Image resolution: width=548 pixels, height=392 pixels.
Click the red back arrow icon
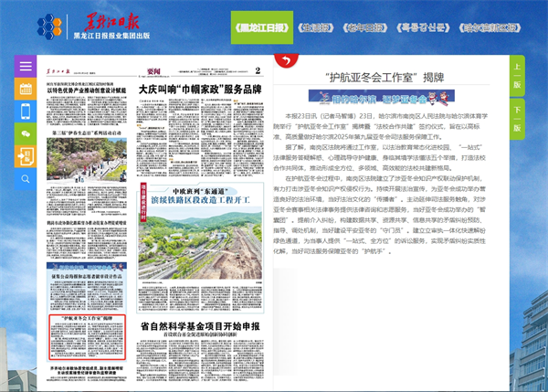[x=283, y=61]
